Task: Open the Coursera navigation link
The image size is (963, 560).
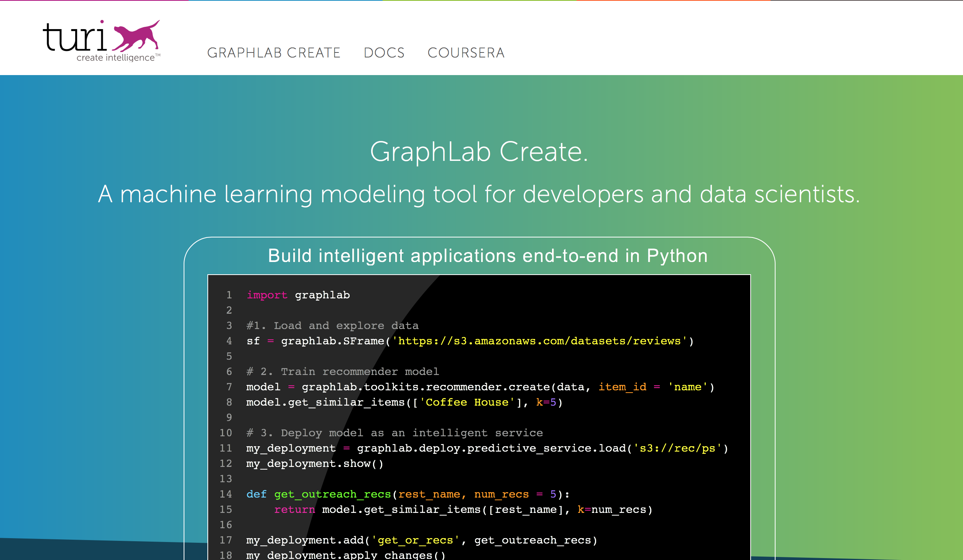Action: [x=466, y=53]
